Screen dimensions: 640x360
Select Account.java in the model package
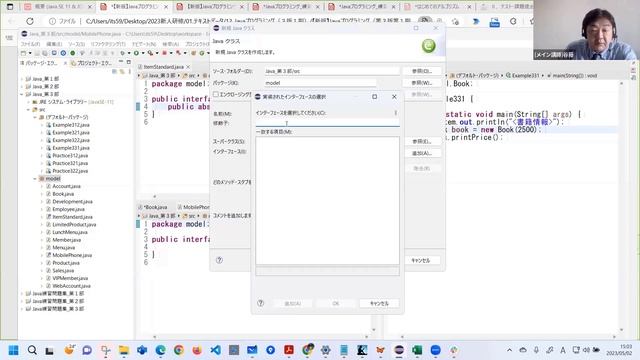pyautogui.click(x=66, y=186)
